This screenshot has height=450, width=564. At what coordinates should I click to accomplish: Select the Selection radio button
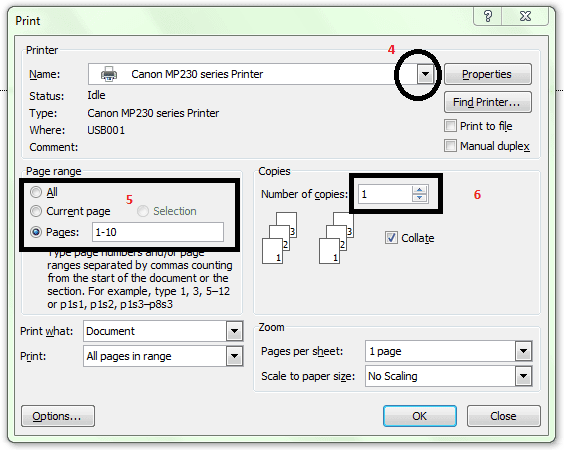click(143, 211)
